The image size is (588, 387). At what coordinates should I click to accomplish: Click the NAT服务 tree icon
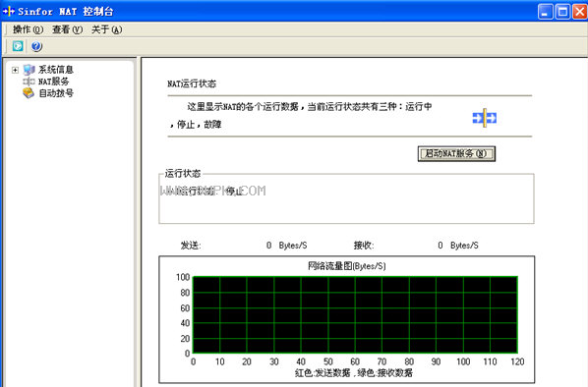click(29, 82)
